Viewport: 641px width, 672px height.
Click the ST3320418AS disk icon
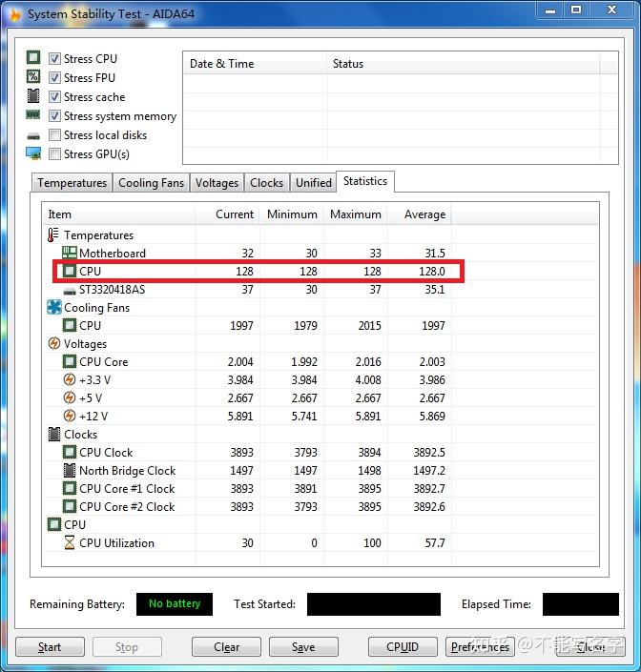[x=70, y=292]
